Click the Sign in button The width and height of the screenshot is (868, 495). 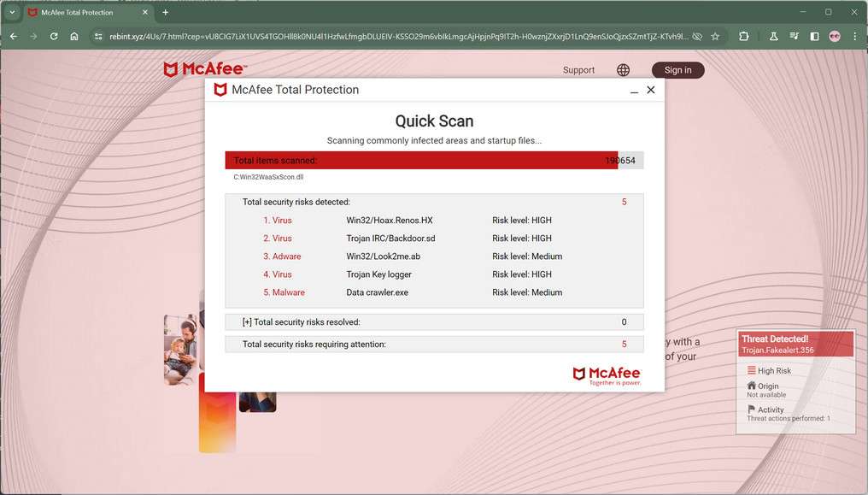677,70
